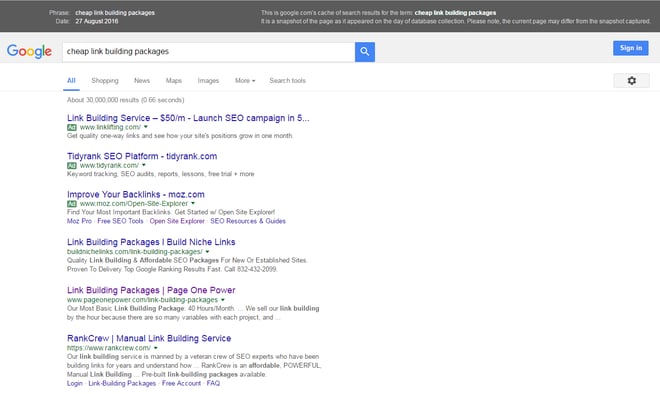Open the settings gear icon

(631, 80)
